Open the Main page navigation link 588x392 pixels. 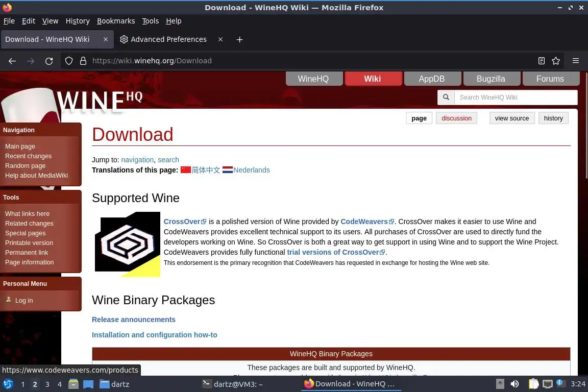(x=20, y=146)
